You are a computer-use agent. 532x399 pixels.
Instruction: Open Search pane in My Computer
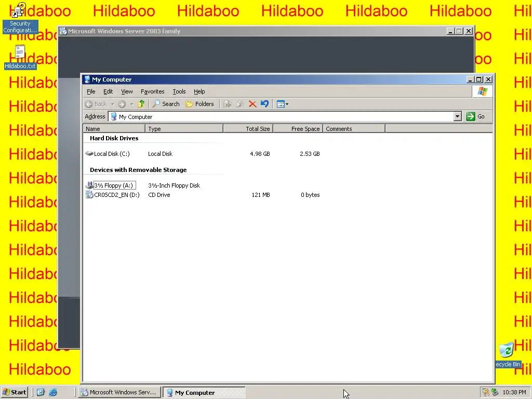pyautogui.click(x=166, y=104)
